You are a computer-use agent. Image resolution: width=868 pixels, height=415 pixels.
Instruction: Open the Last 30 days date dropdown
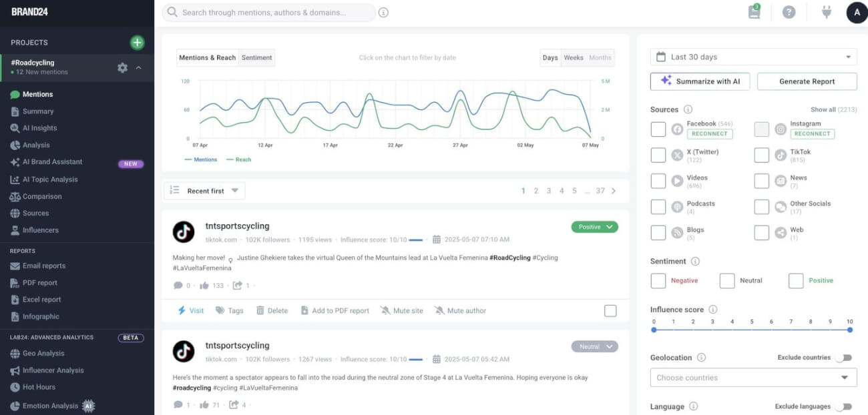tap(753, 57)
